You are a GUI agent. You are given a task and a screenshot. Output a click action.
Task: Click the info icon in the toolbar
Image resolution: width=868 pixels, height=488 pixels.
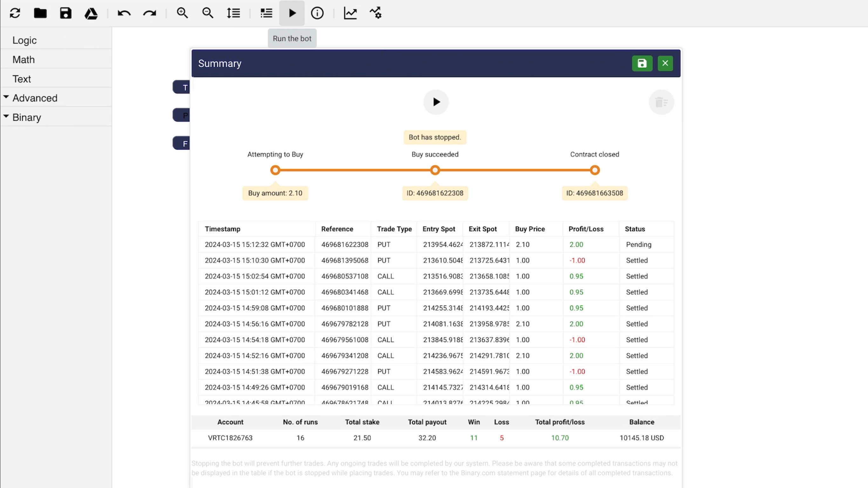click(317, 13)
